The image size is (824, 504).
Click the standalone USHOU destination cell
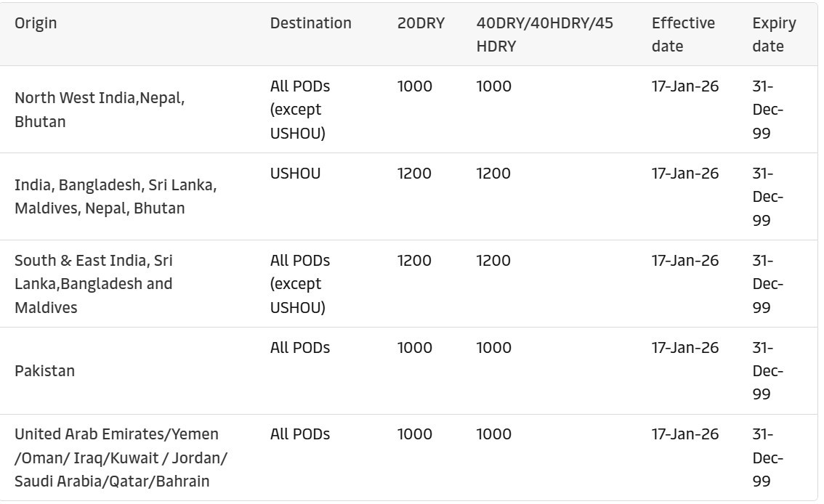pos(295,174)
